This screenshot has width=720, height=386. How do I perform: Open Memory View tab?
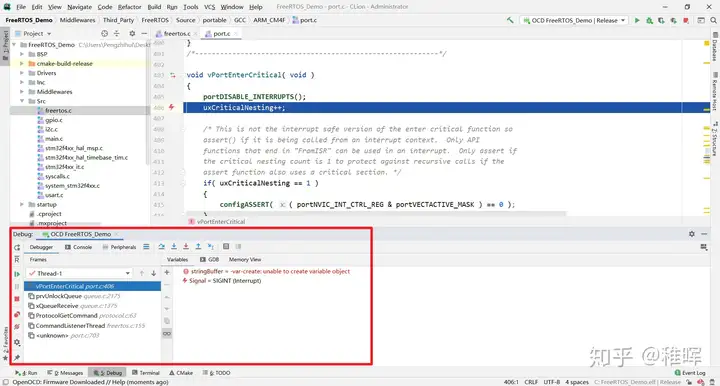(245, 259)
